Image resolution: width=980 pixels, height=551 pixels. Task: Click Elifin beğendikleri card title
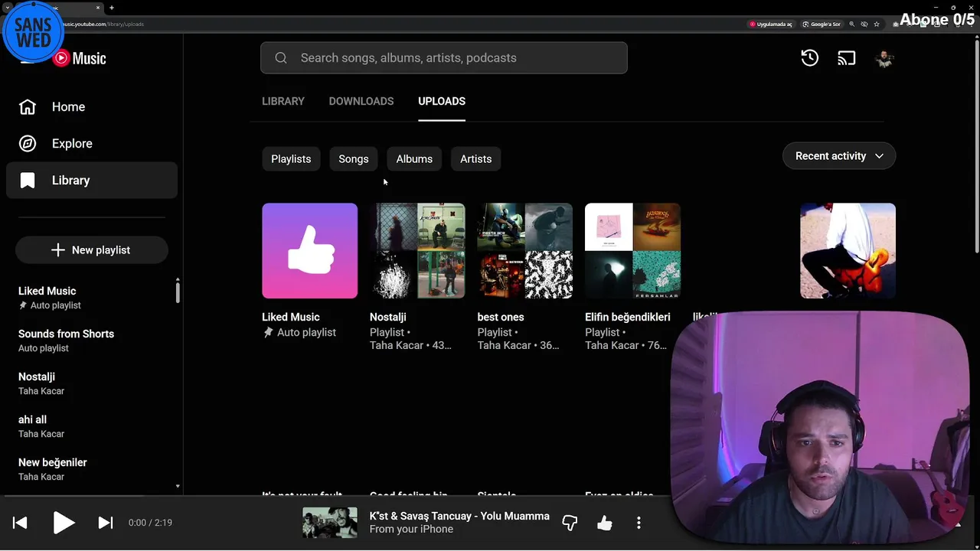[628, 317]
